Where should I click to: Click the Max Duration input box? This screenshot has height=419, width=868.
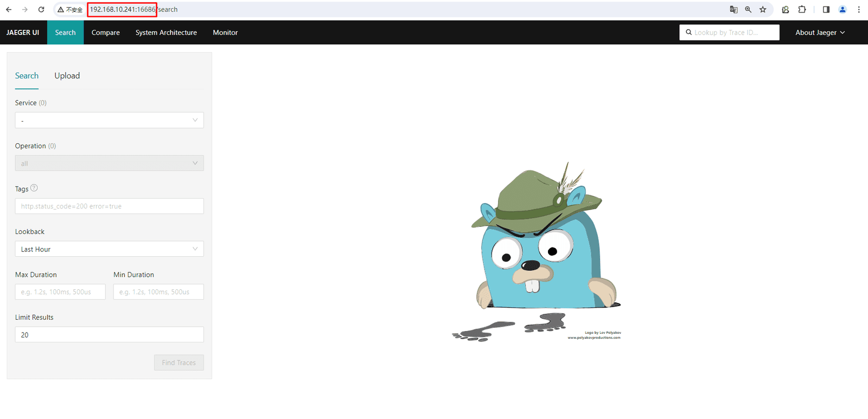click(60, 292)
